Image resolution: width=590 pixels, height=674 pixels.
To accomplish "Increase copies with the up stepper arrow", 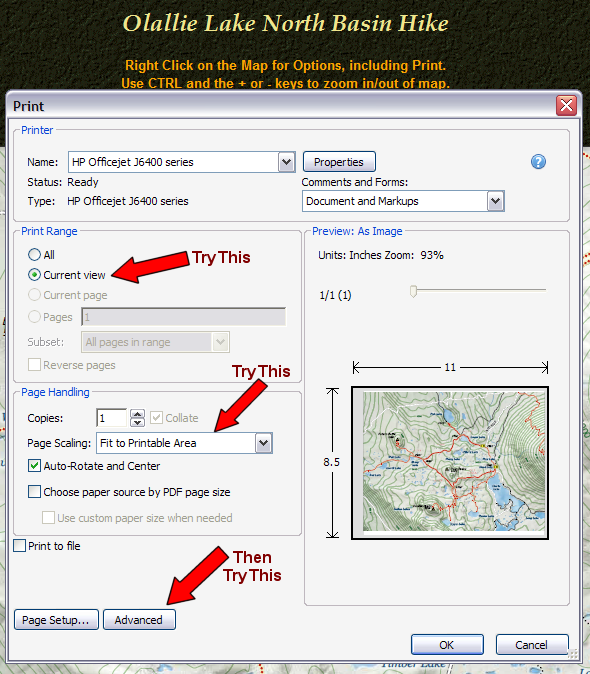I will pos(137,414).
